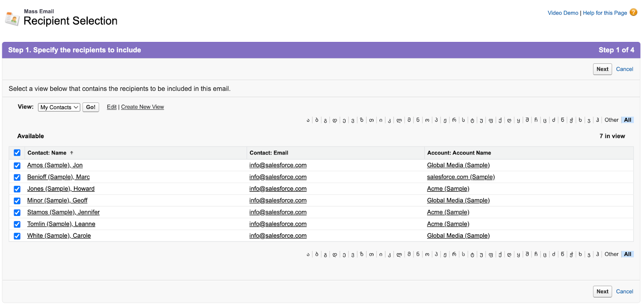Image resolution: width=644 pixels, height=307 pixels.
Task: Toggle the select-all checkbox in the header
Action: pos(17,153)
